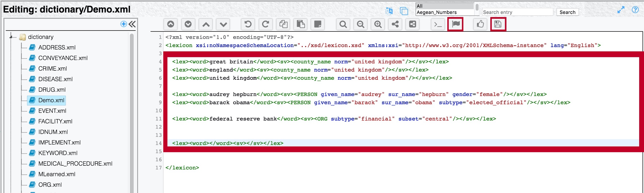Click the Zoom in magnifier icon
This screenshot has width=644, height=193.
coord(378,24)
